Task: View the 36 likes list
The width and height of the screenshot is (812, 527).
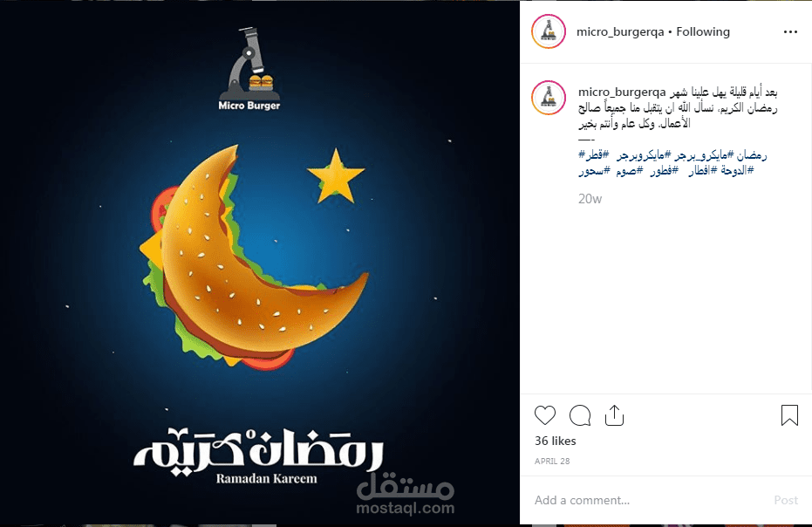Action: (555, 441)
